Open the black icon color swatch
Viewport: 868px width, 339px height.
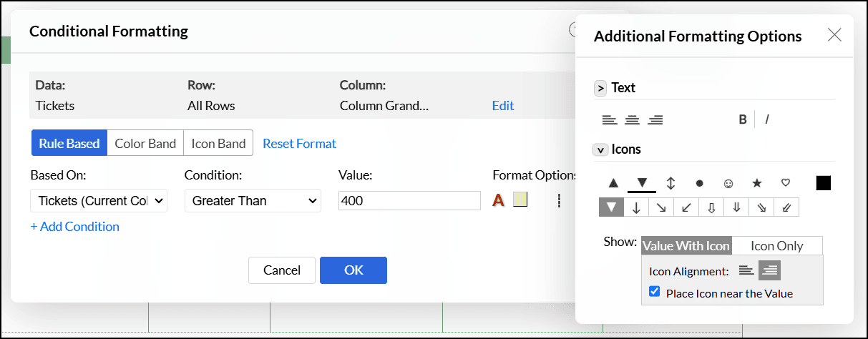824,183
